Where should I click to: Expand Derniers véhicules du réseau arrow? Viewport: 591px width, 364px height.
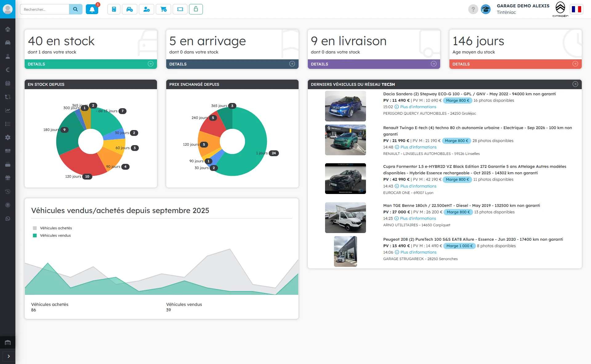tap(575, 84)
